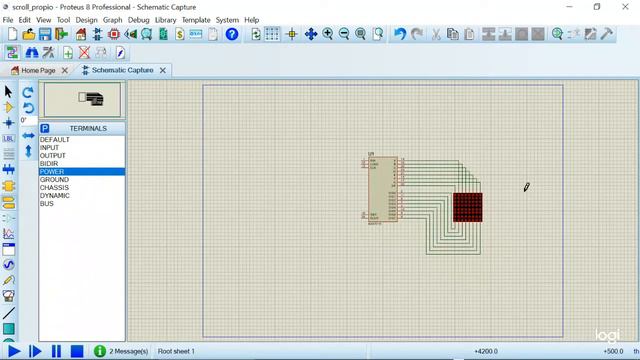Remove sheet red X icon
The width and height of the screenshot is (640, 360).
pyautogui.click(x=84, y=53)
